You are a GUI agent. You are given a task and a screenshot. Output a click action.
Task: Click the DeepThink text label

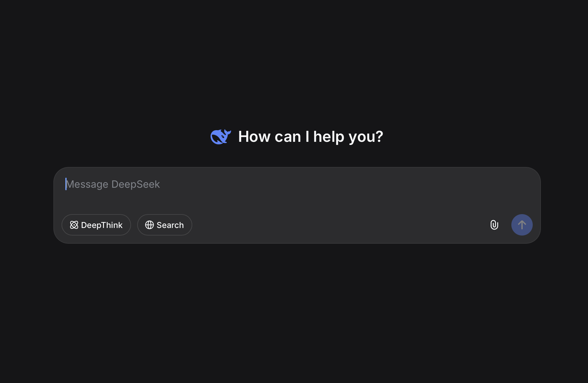[x=102, y=225]
